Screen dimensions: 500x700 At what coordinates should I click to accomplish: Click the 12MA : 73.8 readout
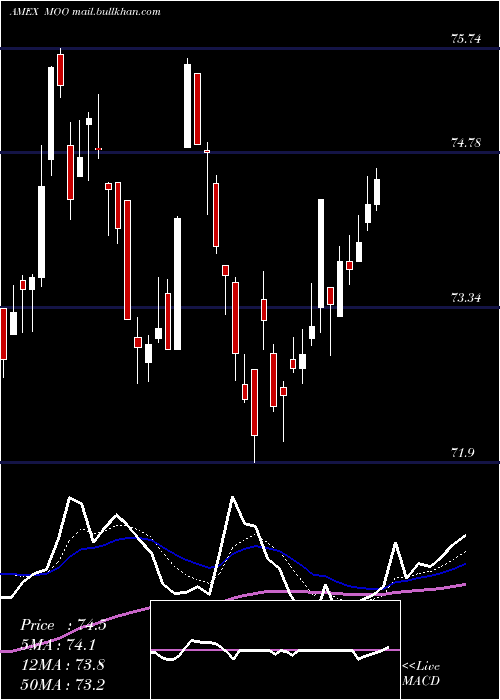click(x=63, y=665)
